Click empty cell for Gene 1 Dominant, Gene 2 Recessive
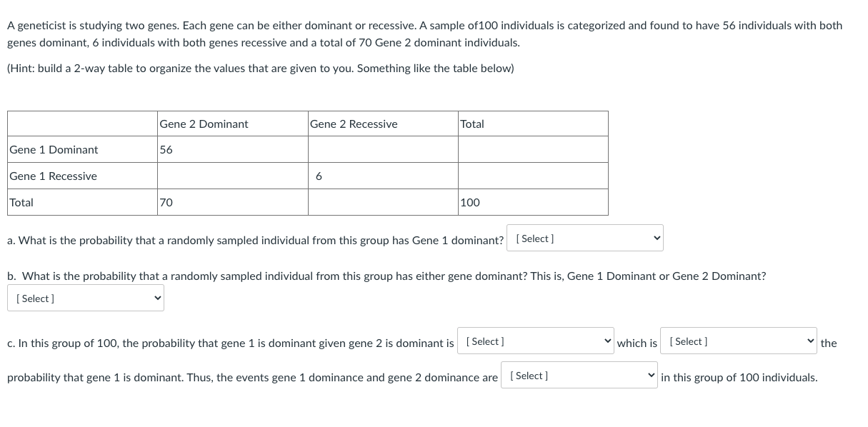The height and width of the screenshot is (427, 868). coord(383,149)
